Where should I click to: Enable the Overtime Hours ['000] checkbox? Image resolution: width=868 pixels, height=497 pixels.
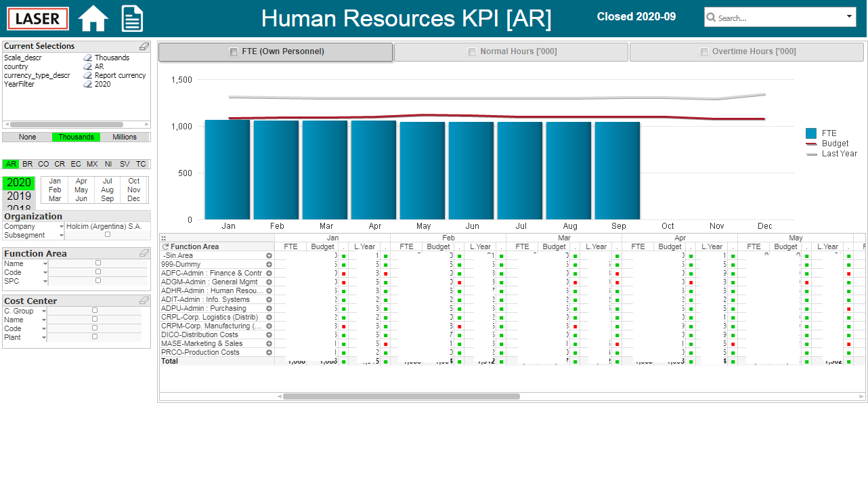pos(703,51)
